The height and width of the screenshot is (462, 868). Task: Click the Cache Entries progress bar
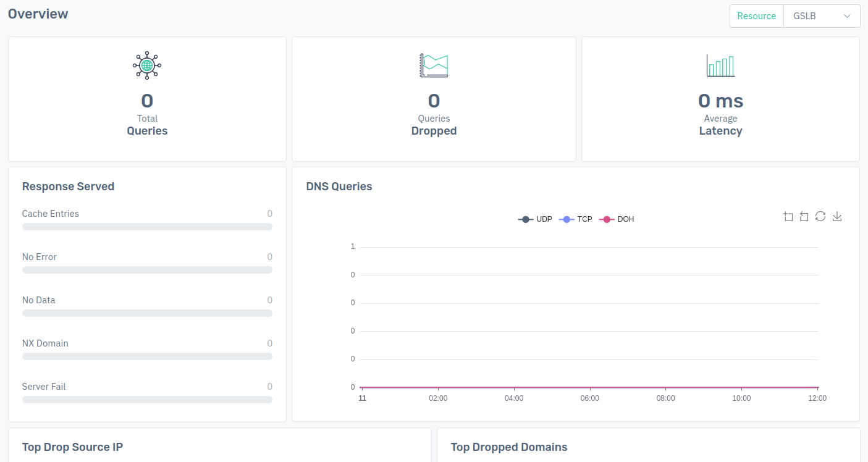click(x=147, y=227)
